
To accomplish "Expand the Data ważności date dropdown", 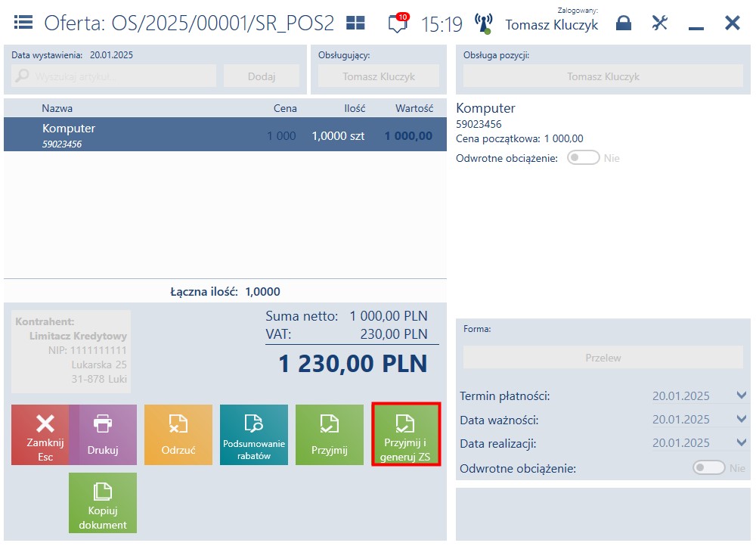I will pos(742,419).
